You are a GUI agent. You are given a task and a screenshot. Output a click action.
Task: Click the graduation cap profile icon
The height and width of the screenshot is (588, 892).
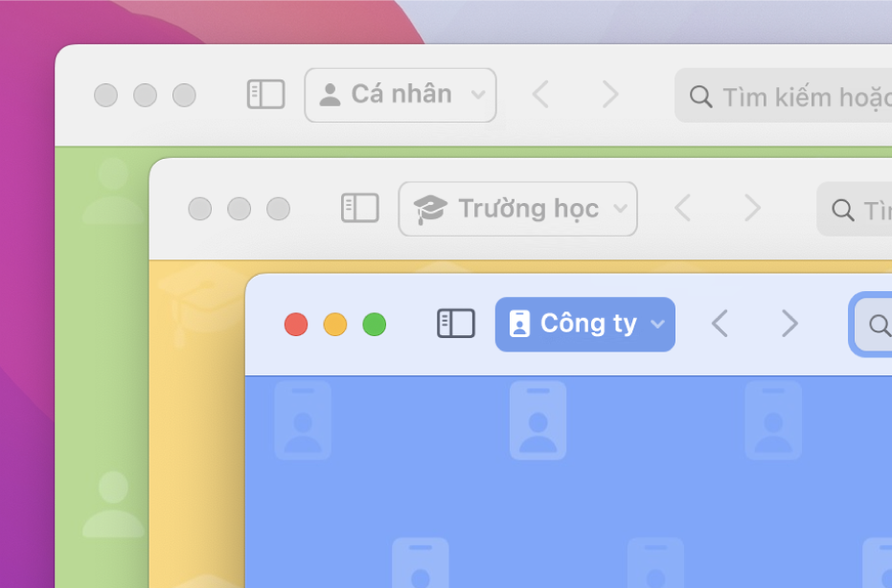430,210
